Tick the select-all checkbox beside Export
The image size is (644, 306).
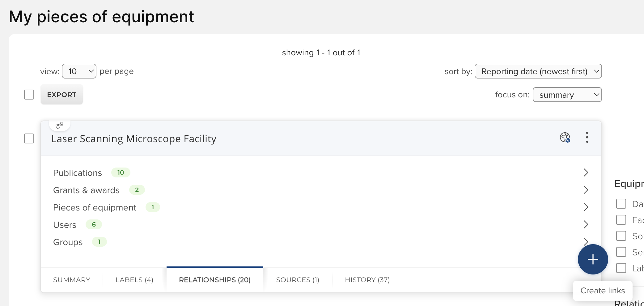(x=29, y=95)
